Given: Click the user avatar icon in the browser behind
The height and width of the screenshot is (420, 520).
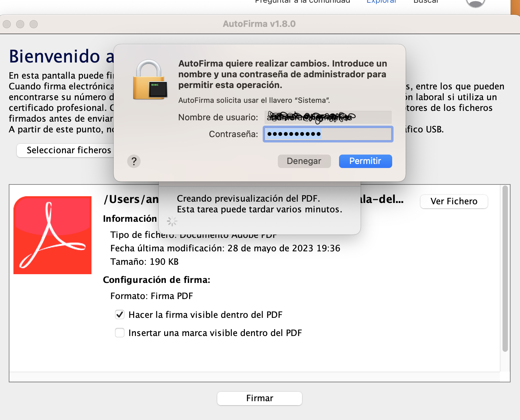Looking at the screenshot, I should pos(476,3).
